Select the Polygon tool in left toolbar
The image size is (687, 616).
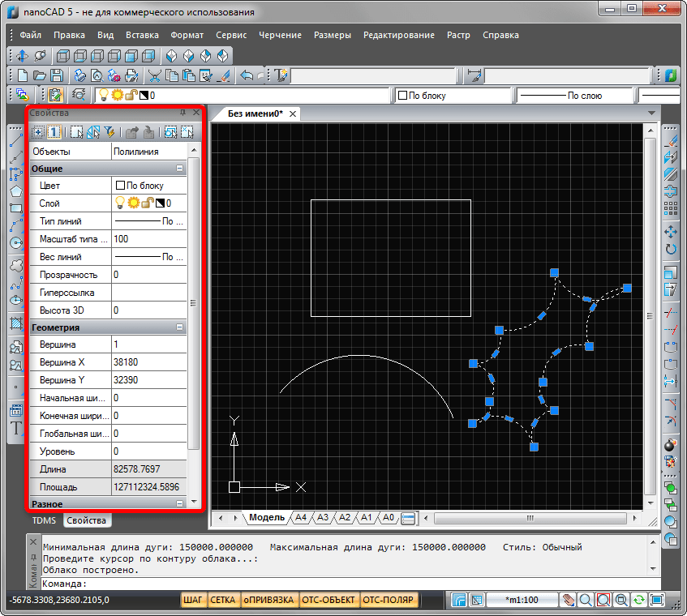pyautogui.click(x=16, y=191)
